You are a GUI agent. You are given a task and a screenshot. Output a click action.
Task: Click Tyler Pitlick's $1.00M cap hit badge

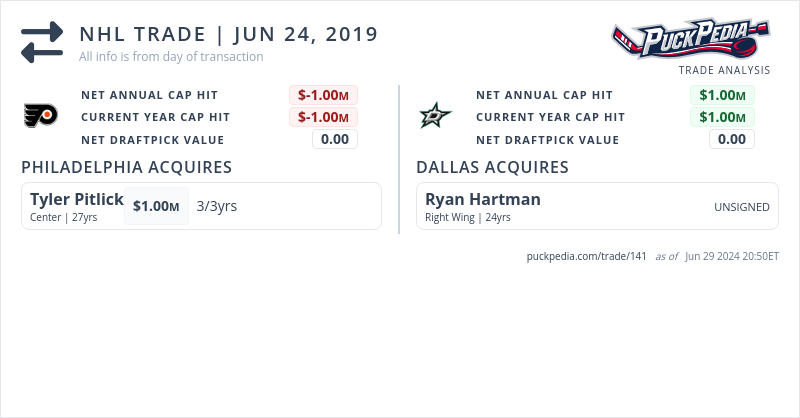[156, 206]
